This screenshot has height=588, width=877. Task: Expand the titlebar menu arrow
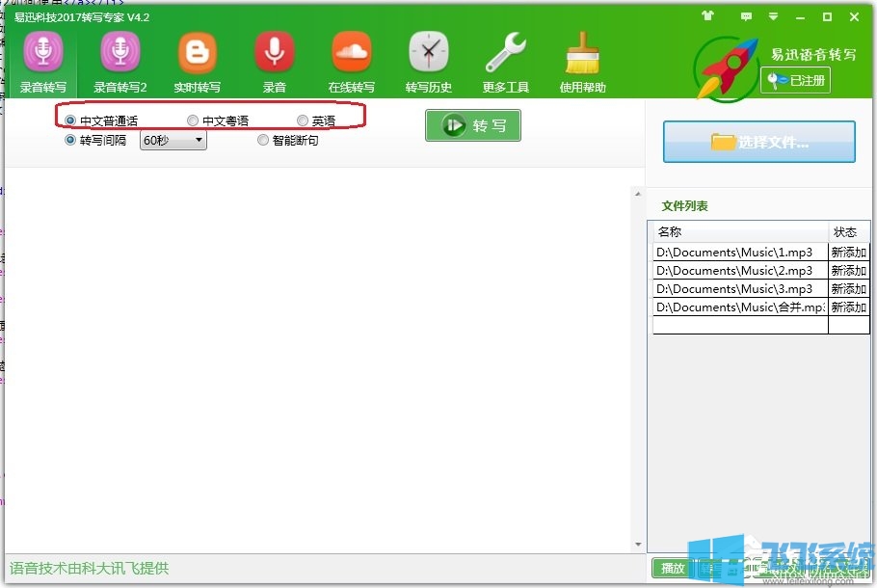click(772, 16)
